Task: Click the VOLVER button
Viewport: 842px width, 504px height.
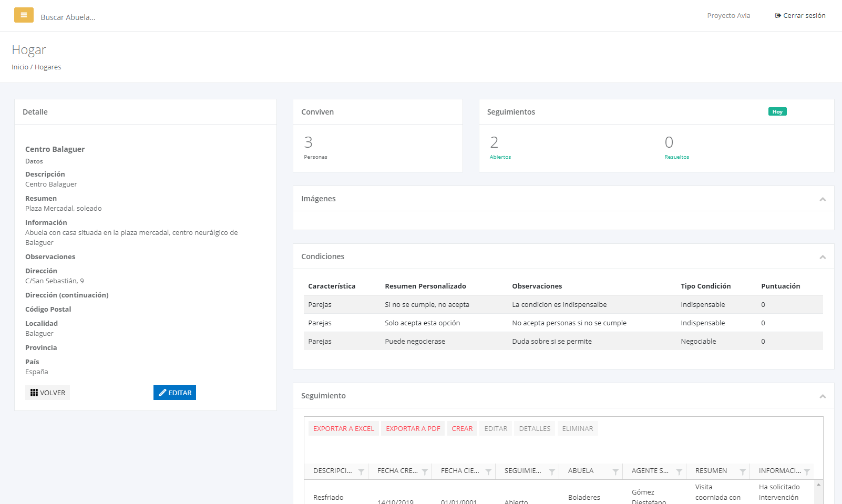Action: [x=47, y=393]
